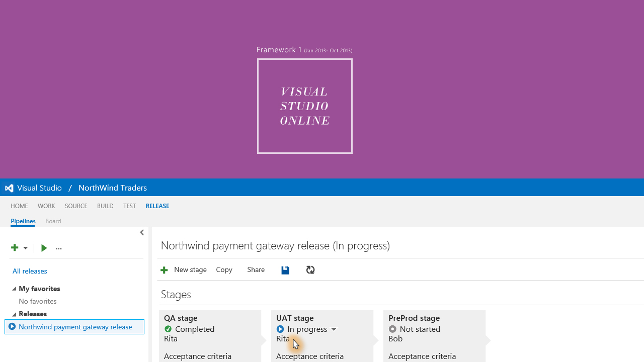The height and width of the screenshot is (362, 644).
Task: Click the Share button
Action: coord(256,269)
